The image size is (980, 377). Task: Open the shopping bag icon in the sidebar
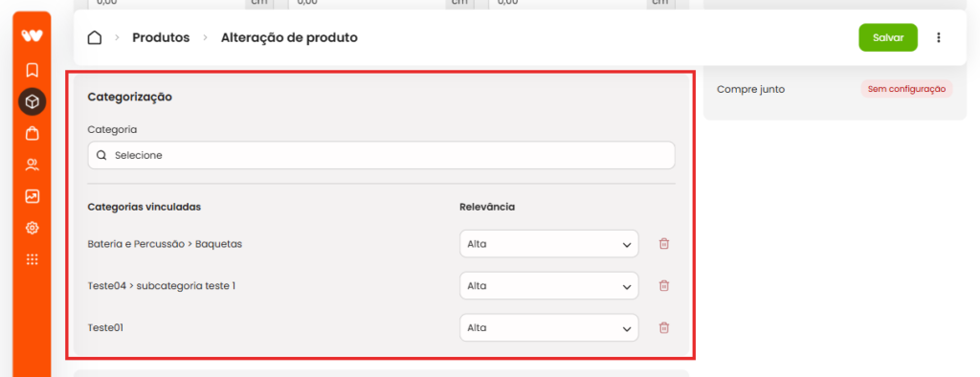pos(32,133)
